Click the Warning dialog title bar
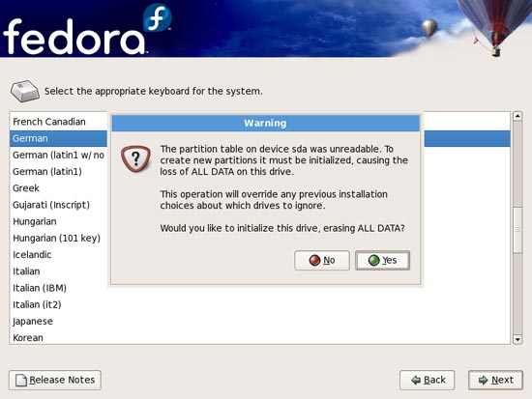The width and height of the screenshot is (532, 399). pos(266,123)
